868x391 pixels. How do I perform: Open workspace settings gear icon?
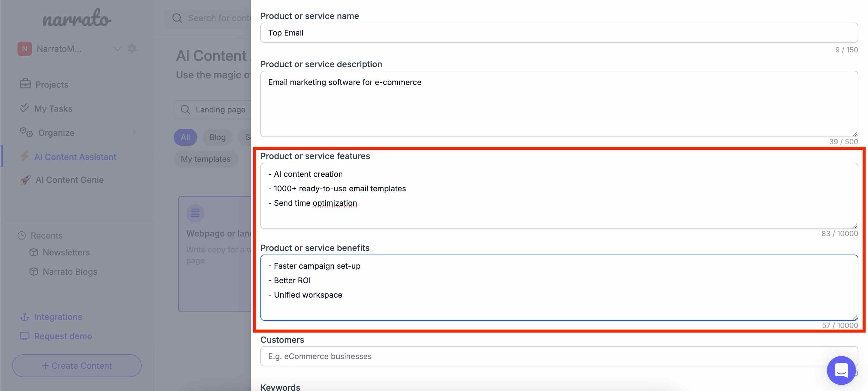[x=132, y=48]
